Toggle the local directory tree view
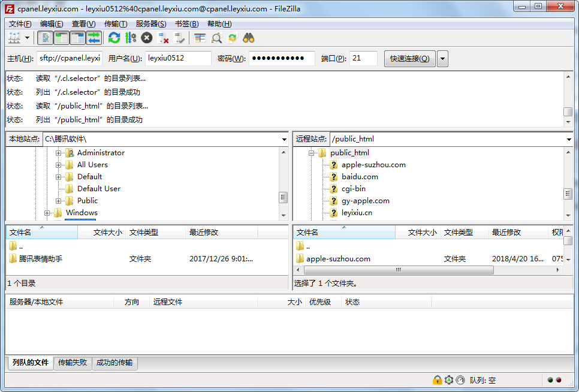 point(62,38)
